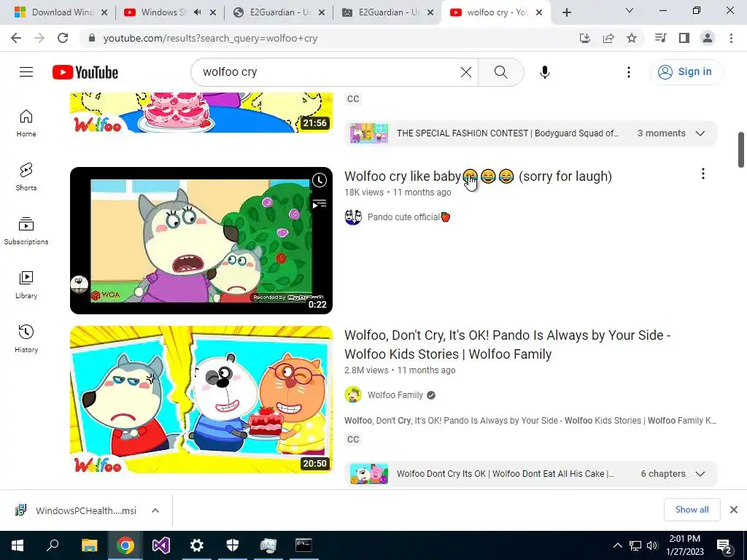Open the YouTube hamburger guide menu
Viewport: 747px width, 560px height.
(x=26, y=72)
